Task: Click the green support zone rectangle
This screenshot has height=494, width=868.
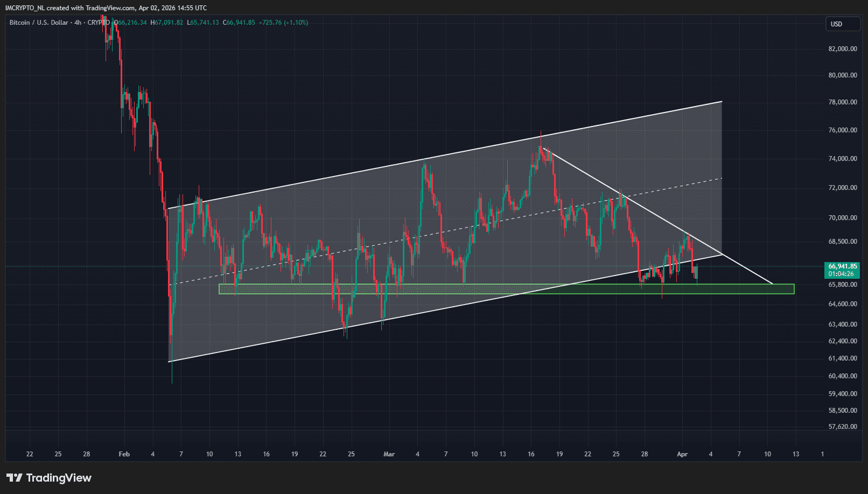Action: tap(506, 289)
